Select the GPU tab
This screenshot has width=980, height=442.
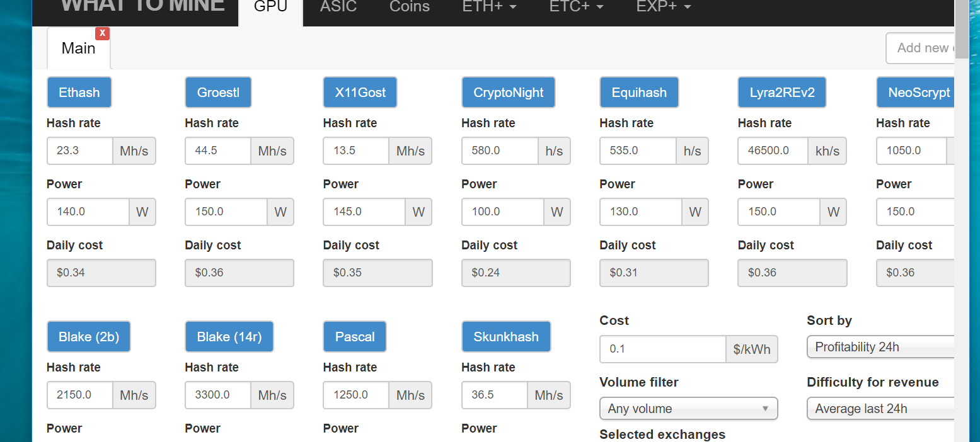pos(270,7)
